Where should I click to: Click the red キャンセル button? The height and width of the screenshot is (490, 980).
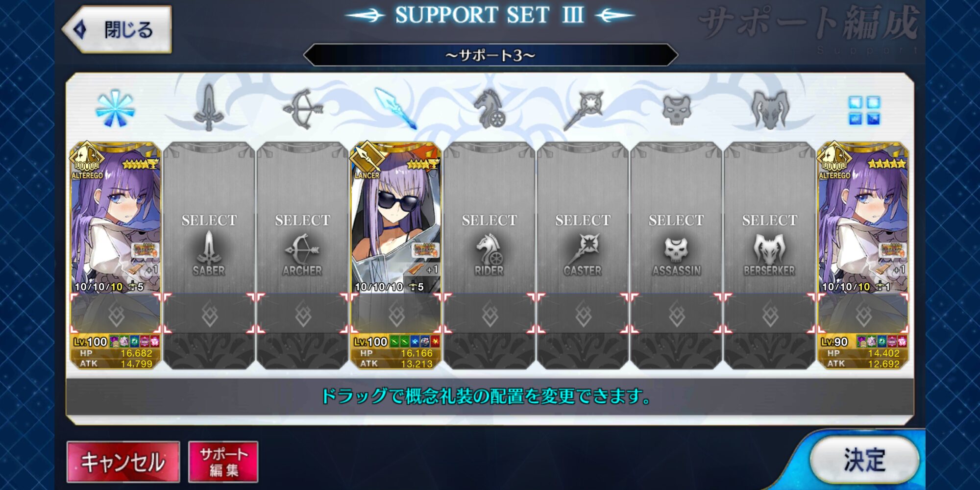click(123, 462)
